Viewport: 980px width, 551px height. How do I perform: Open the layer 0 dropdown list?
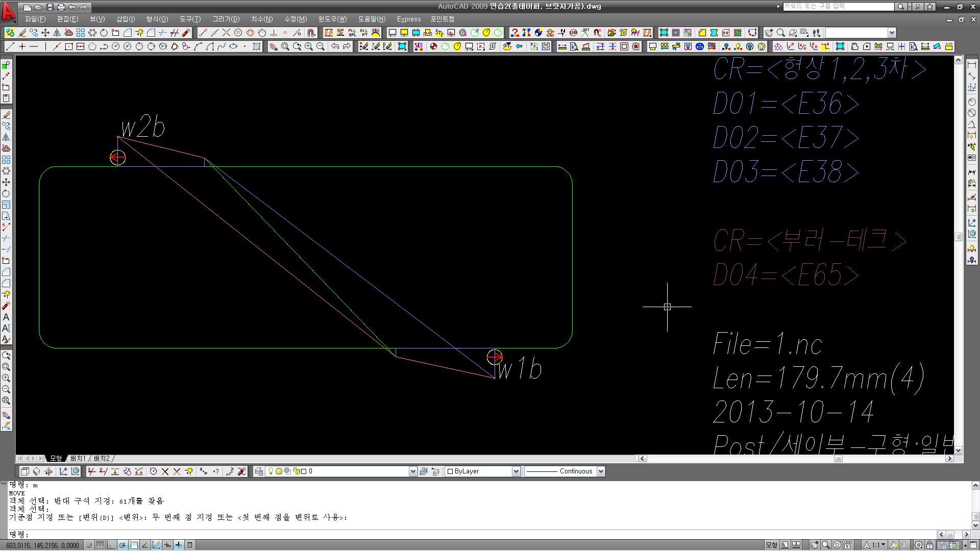coord(413,471)
